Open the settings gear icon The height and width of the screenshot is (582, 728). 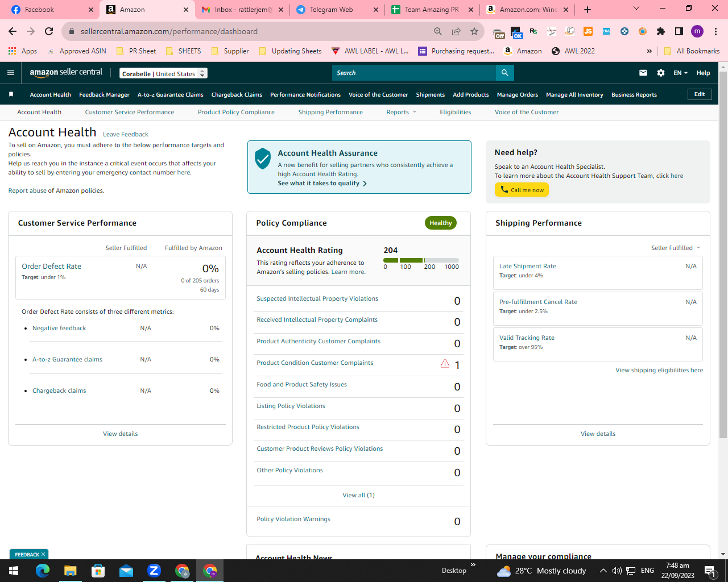tap(661, 73)
